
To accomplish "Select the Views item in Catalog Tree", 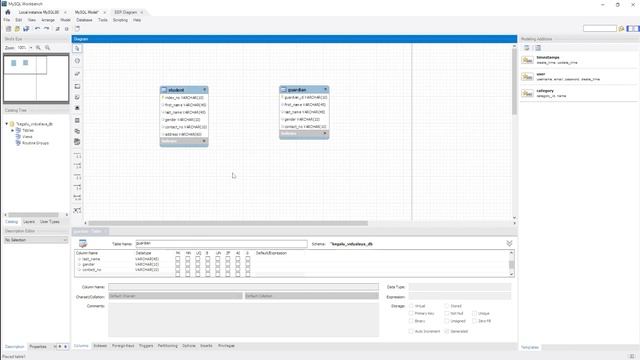I will tap(27, 137).
